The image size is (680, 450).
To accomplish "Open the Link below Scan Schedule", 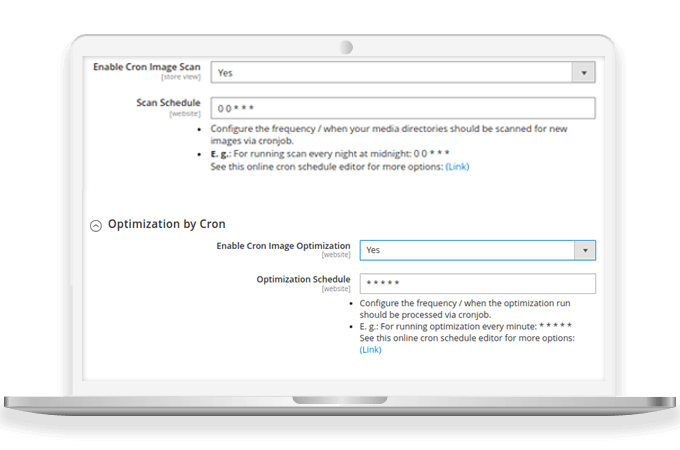I will point(457,167).
